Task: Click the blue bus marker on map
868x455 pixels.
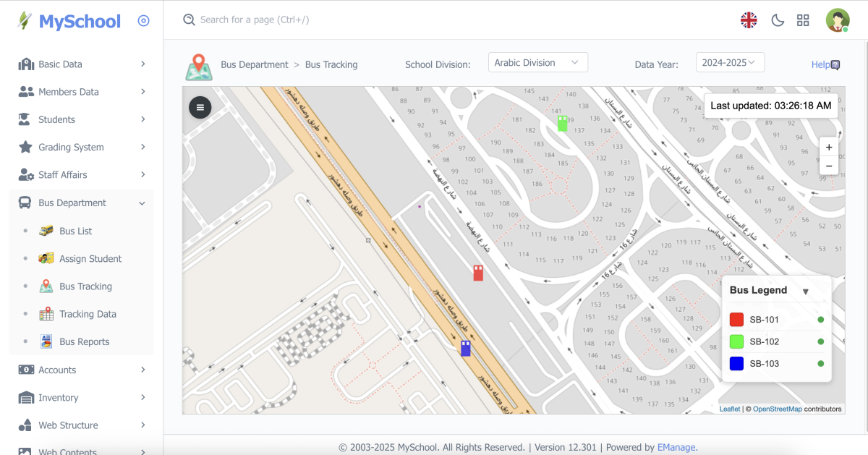Action: click(466, 348)
